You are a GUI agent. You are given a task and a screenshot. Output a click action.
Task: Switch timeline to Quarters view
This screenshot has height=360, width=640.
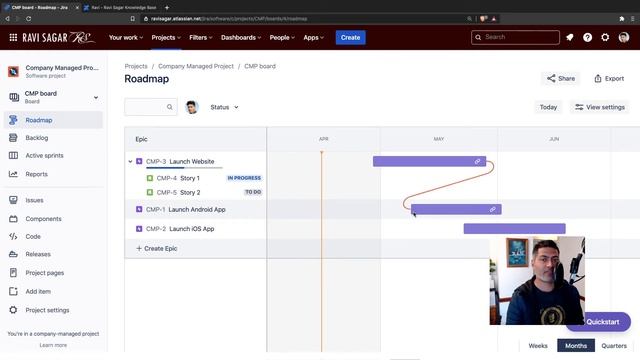tap(614, 346)
